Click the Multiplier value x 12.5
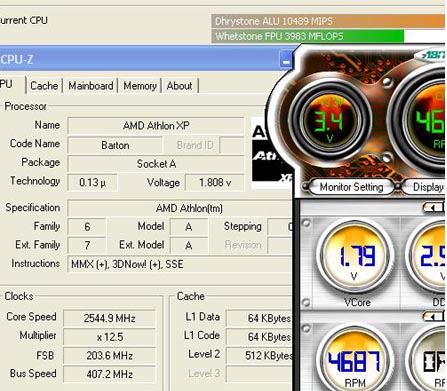 coord(109,337)
